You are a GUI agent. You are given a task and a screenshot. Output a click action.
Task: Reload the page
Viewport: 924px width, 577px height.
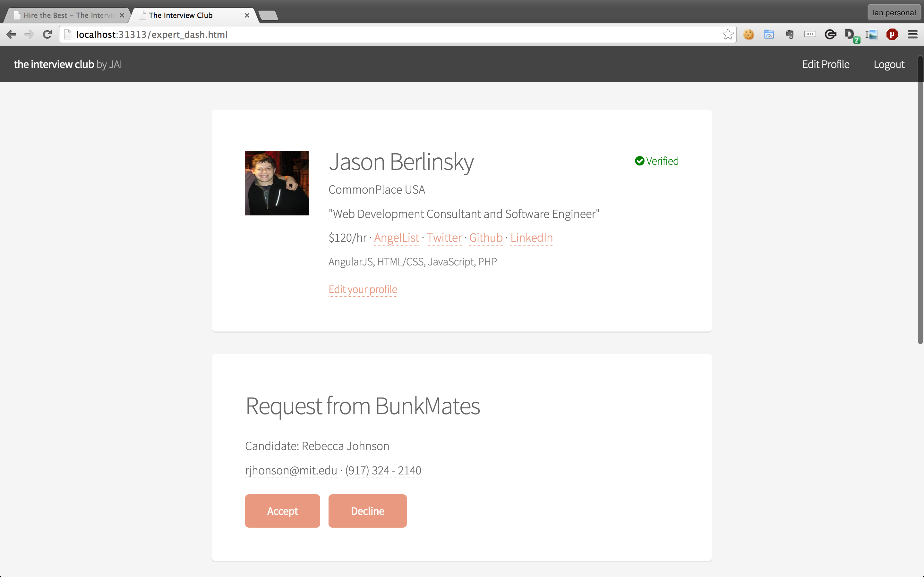47,35
